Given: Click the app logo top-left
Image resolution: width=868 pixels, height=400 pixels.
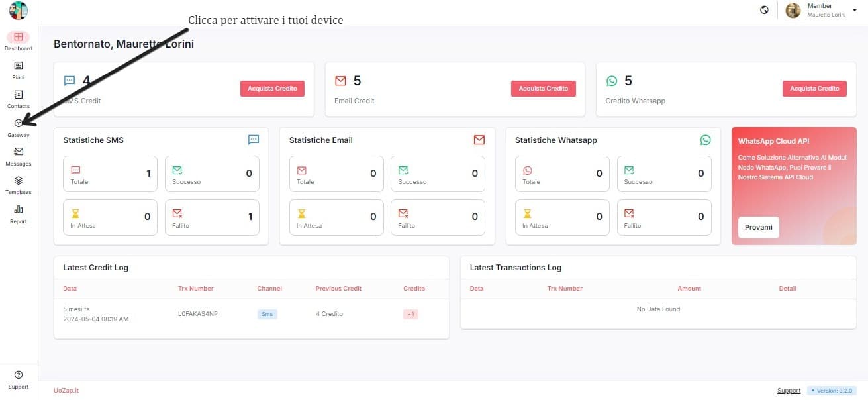Looking at the screenshot, I should (x=19, y=11).
